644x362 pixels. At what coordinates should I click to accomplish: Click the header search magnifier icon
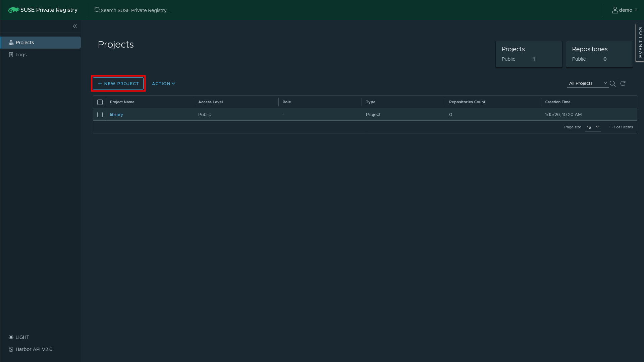coord(97,10)
